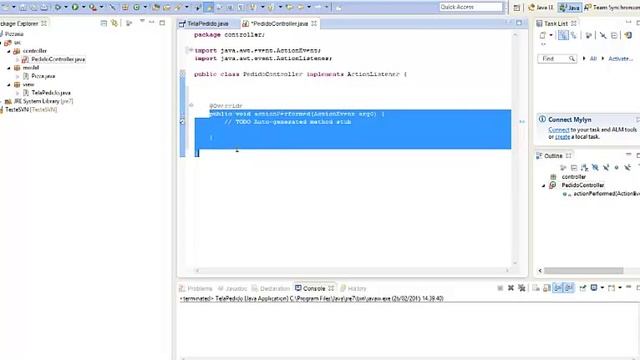Toggle Scheduled view in Task List

[x=573, y=36]
